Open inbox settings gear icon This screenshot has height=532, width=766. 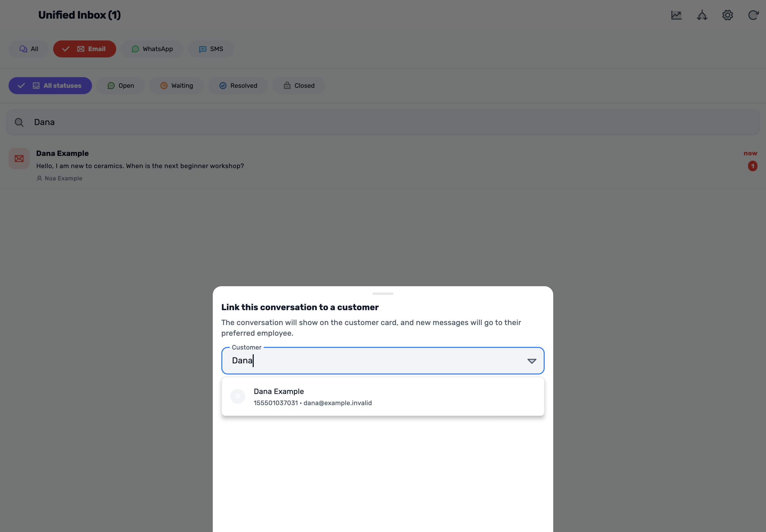pyautogui.click(x=728, y=15)
